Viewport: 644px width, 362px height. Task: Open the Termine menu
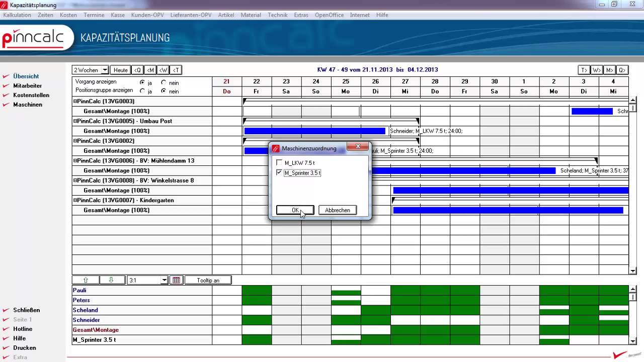(94, 15)
